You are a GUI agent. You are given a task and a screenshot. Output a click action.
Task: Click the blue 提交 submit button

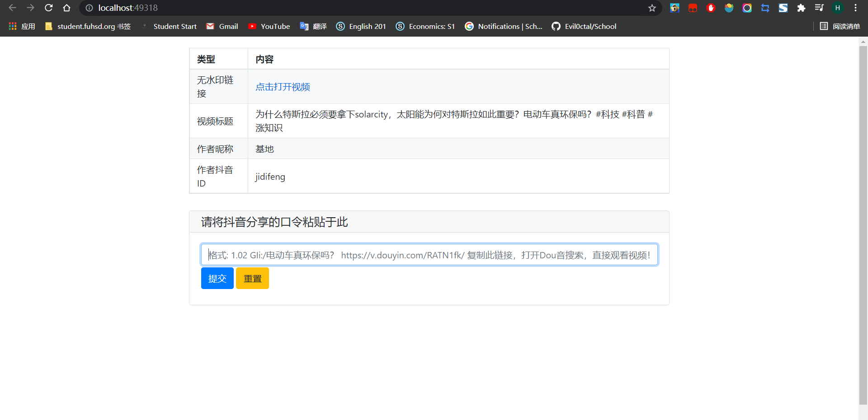tap(217, 278)
